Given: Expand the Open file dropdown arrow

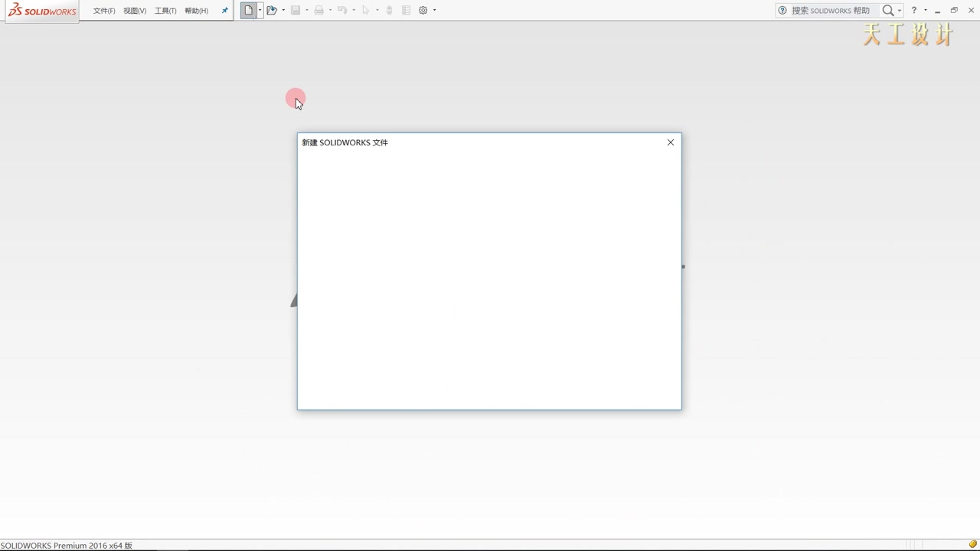Looking at the screenshot, I should 283,11.
